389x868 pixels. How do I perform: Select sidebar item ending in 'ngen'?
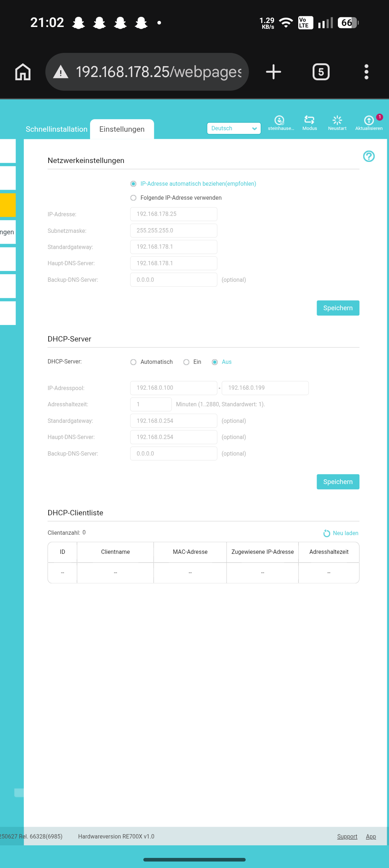pos(8,232)
